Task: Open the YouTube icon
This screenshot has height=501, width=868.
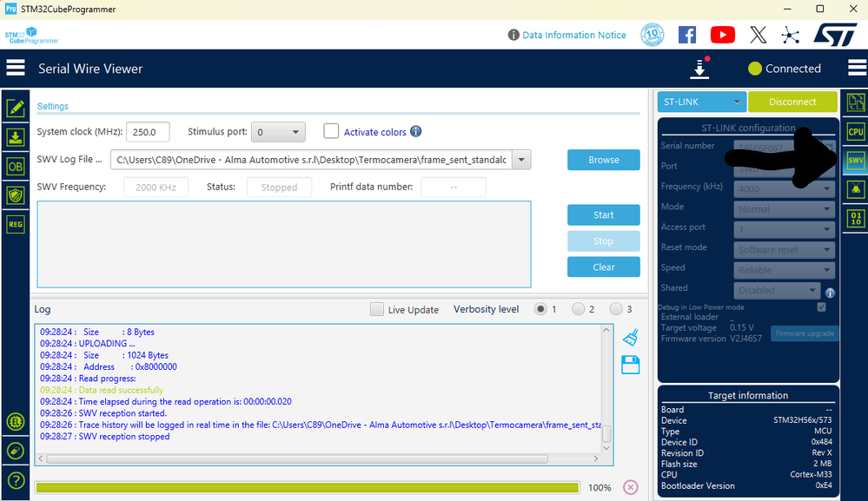Action: pyautogui.click(x=722, y=35)
